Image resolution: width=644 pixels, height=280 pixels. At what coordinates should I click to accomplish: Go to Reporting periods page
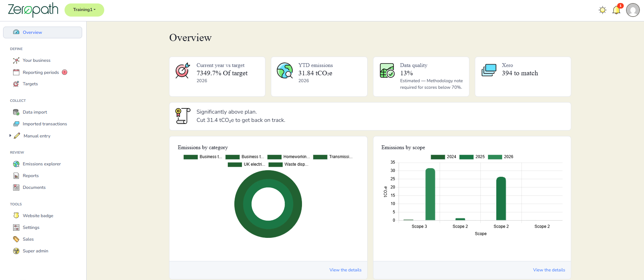point(40,72)
